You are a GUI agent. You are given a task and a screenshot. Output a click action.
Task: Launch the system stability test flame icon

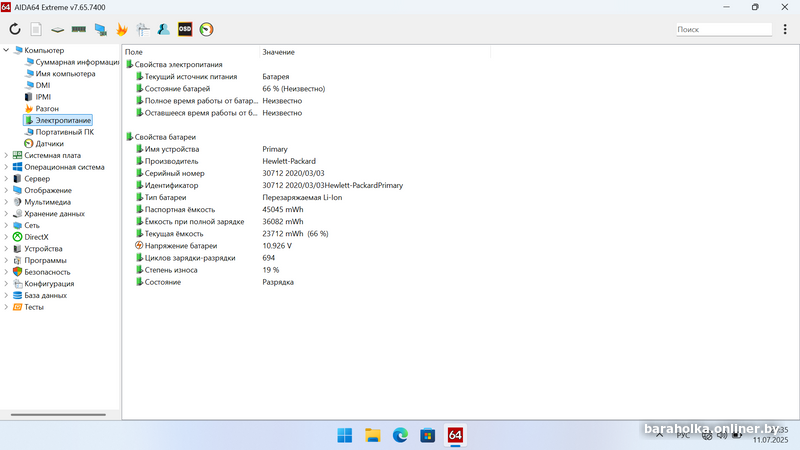click(121, 30)
